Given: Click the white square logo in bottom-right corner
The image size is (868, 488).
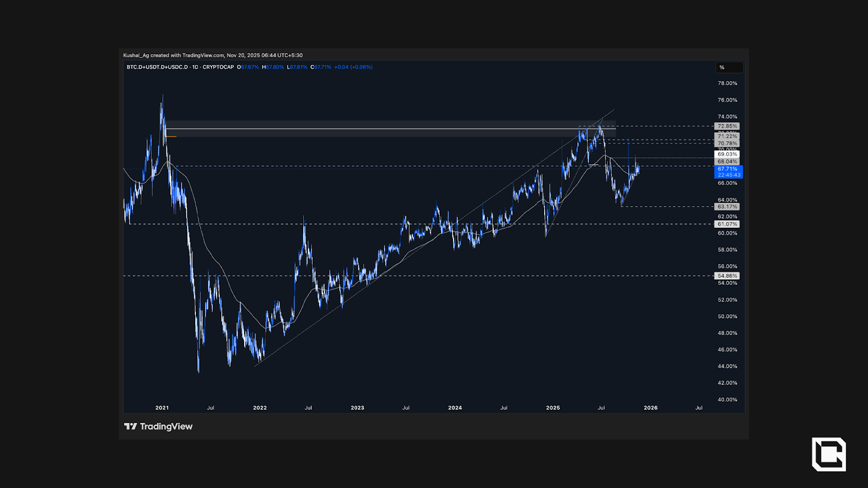Looking at the screenshot, I should click(x=828, y=454).
